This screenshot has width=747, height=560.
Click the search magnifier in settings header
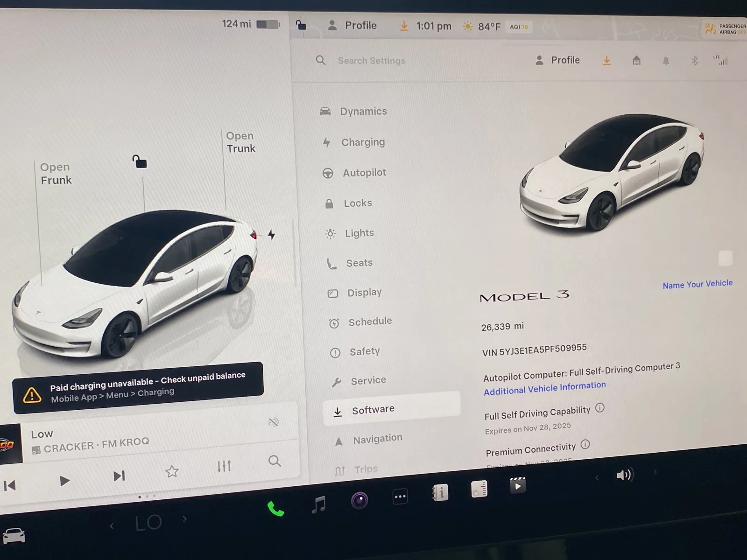321,60
